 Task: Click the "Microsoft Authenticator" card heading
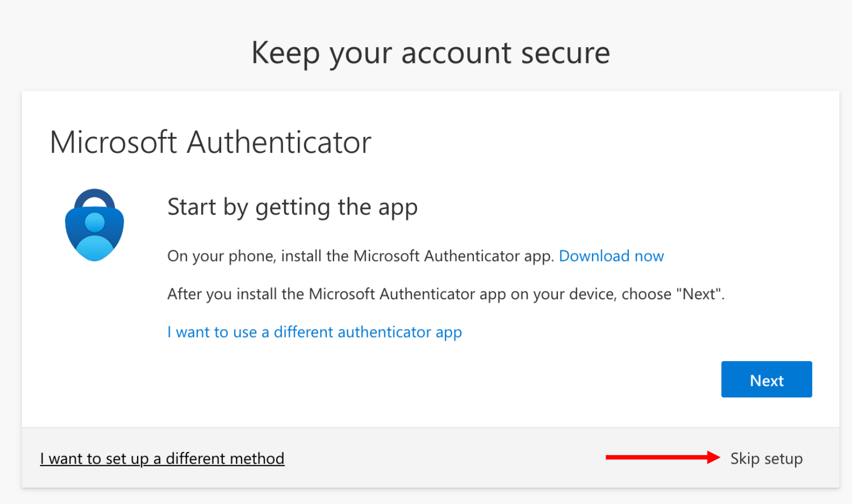click(x=210, y=142)
